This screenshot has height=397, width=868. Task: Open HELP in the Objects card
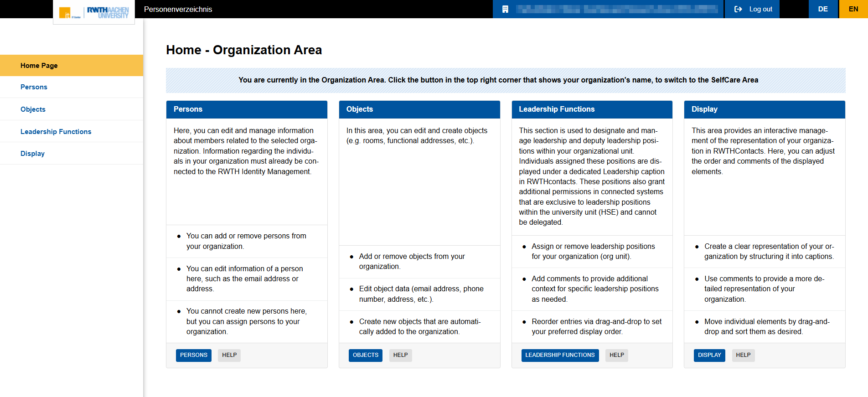click(401, 355)
